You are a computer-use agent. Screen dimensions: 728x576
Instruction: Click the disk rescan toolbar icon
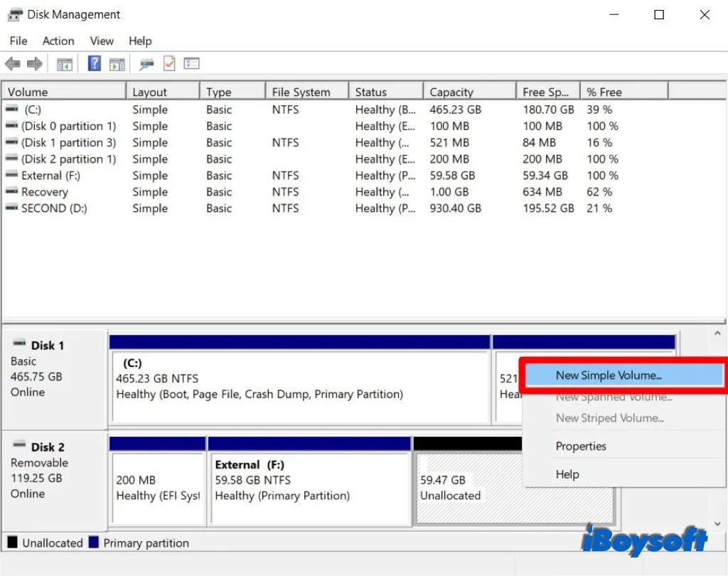[x=146, y=63]
